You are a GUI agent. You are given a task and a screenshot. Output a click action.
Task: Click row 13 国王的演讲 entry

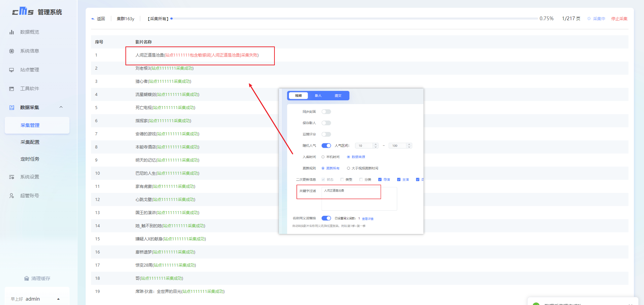167,212
